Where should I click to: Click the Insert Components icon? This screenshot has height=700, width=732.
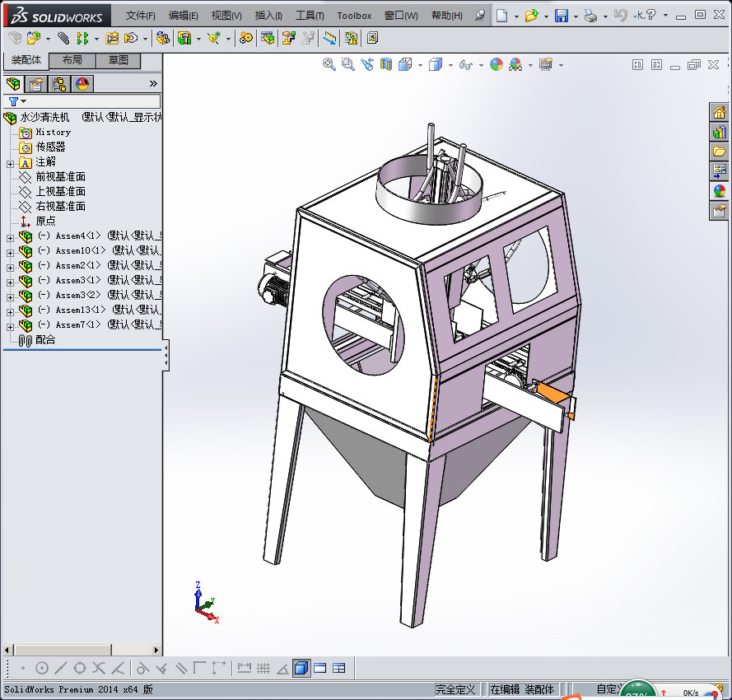tap(33, 38)
